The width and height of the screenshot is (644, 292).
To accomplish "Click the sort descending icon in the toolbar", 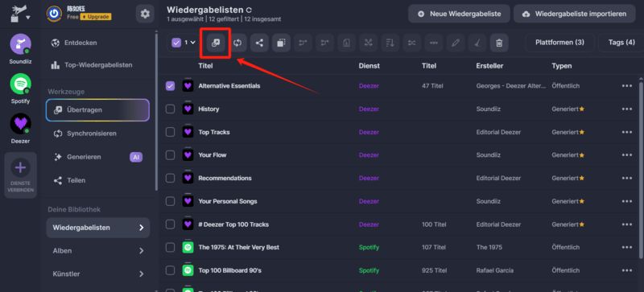I will click(390, 43).
